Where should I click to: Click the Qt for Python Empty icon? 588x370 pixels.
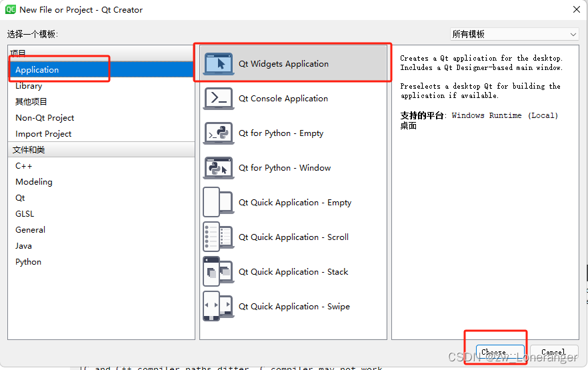click(219, 133)
